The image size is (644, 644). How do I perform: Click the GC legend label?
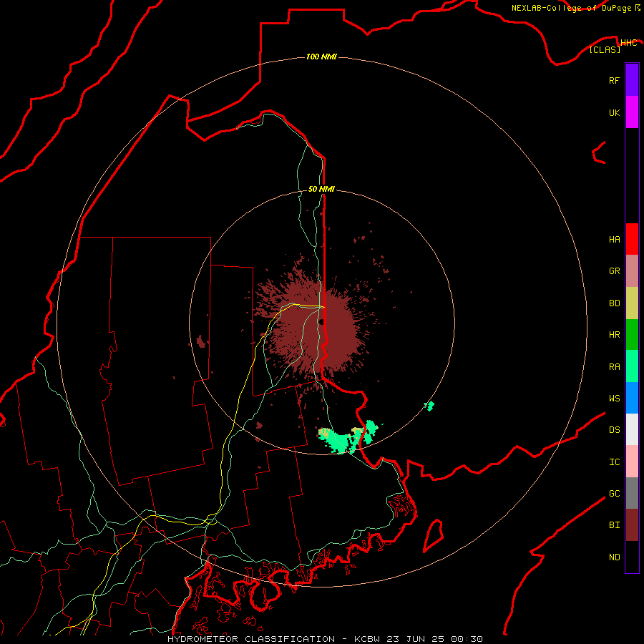pyautogui.click(x=614, y=493)
